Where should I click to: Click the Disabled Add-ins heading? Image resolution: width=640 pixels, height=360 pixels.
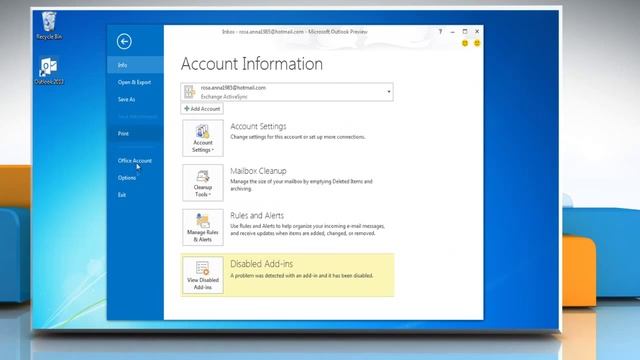(262, 264)
